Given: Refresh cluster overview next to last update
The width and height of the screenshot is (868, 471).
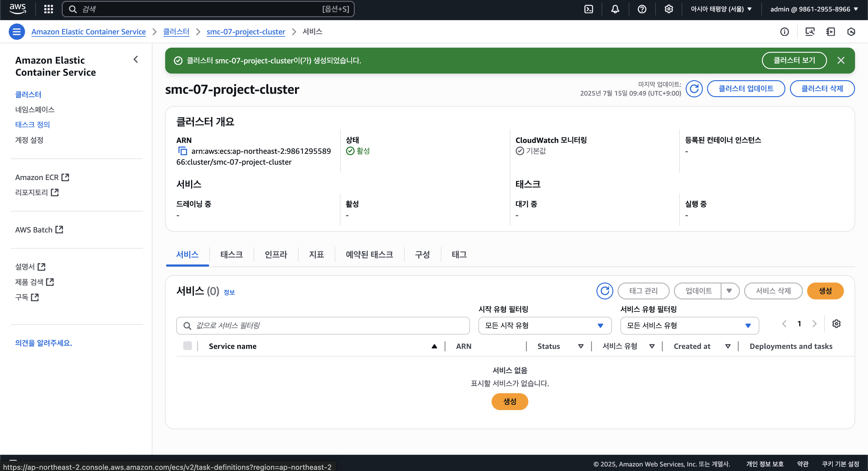Looking at the screenshot, I should (x=694, y=89).
